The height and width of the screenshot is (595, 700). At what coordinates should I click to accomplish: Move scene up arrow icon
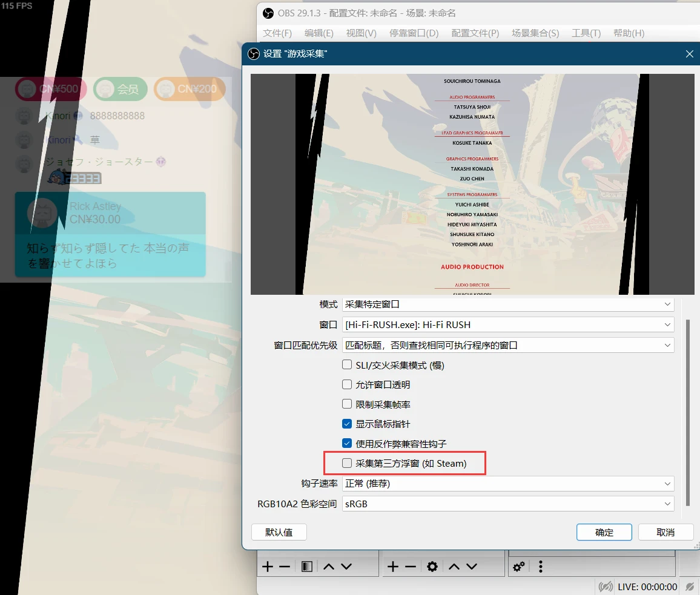(329, 567)
